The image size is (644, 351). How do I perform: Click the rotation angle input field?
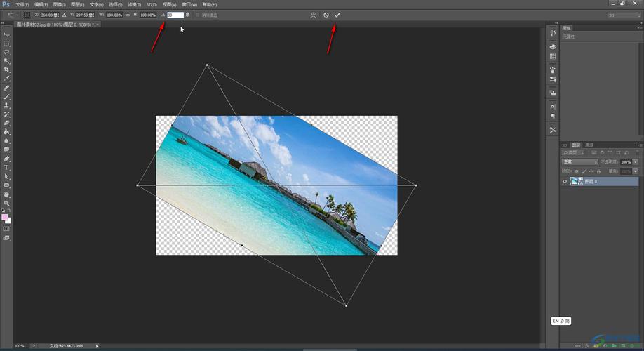click(175, 15)
